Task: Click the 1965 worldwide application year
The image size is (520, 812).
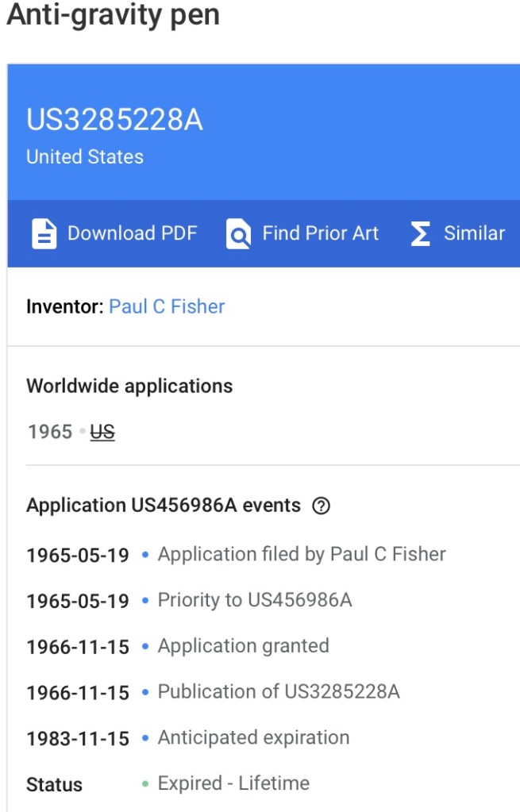Action: [50, 433]
